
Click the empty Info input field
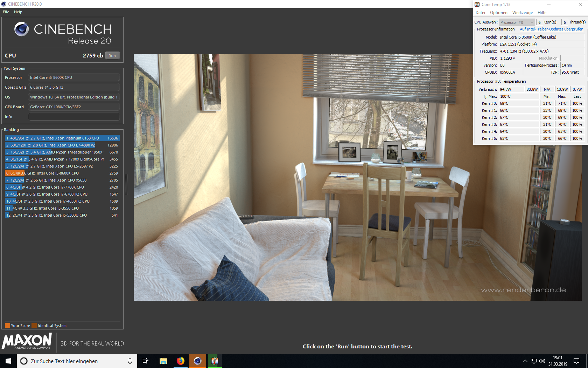pyautogui.click(x=74, y=117)
